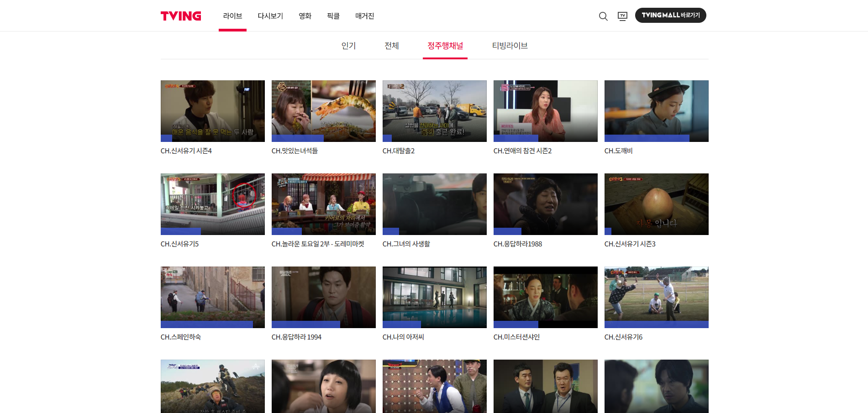Viewport: 868px width, 413px height.
Task: Open CH.스페인하숙 thumbnail
Action: tap(213, 297)
